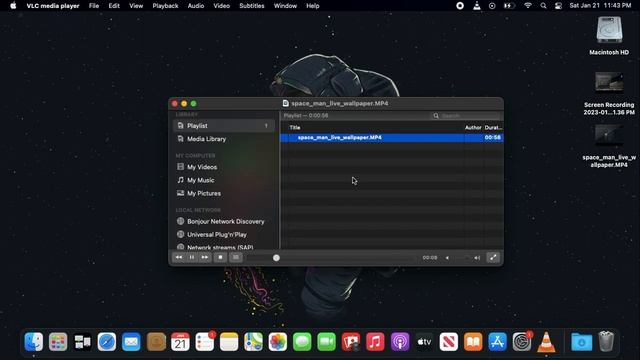Click the file icon in the window title
This screenshot has height=360, width=640.
tap(286, 103)
